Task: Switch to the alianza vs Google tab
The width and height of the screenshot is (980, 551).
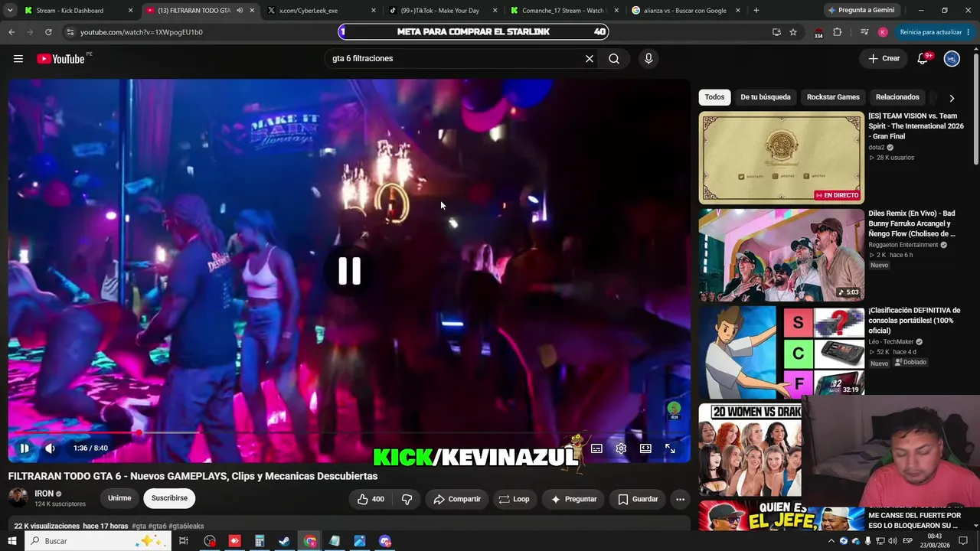Action: click(x=686, y=11)
